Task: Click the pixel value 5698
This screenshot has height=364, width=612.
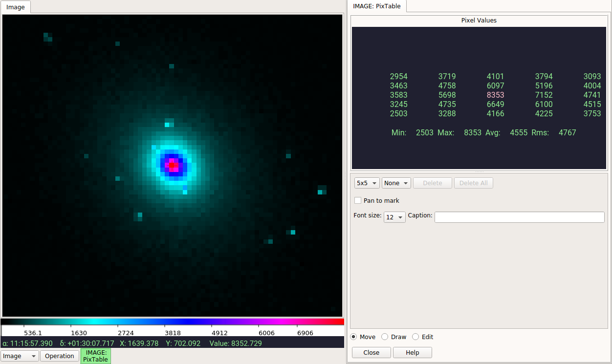Action: click(447, 95)
